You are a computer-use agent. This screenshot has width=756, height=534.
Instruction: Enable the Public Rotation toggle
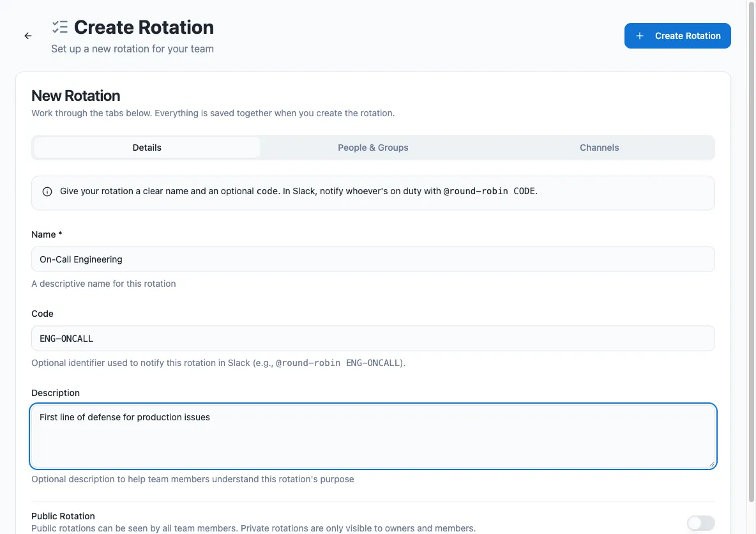(700, 523)
